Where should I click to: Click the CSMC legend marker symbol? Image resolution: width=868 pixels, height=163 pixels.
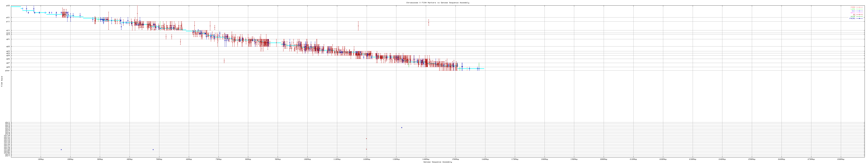[x=860, y=7]
